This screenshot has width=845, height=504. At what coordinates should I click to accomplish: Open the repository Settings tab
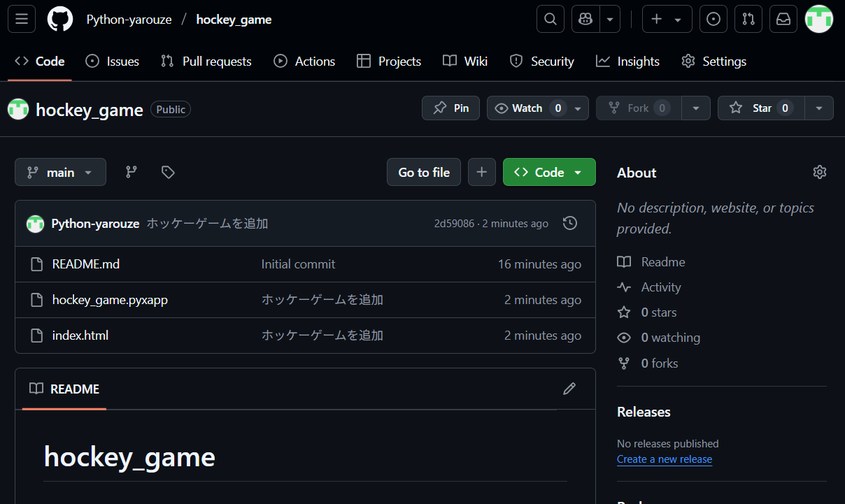click(x=713, y=62)
